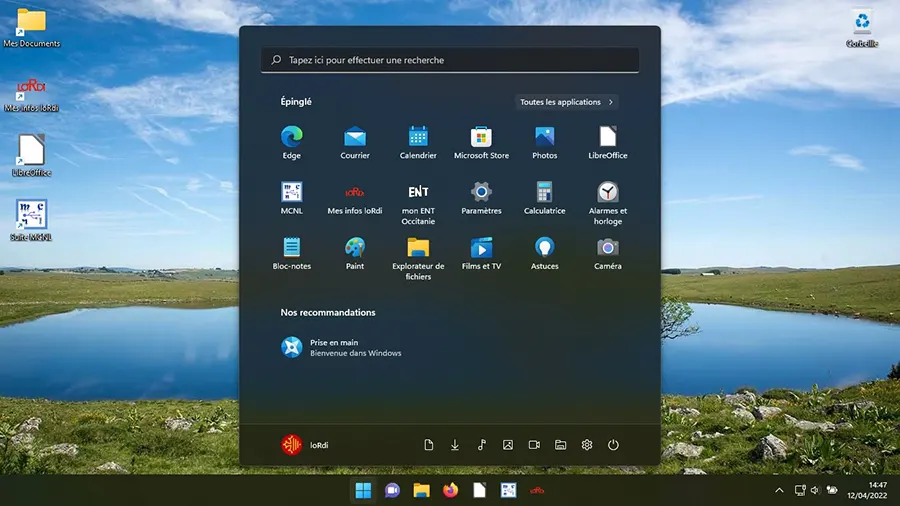Screen dimensions: 900x506
Task: Click the Toutes les applications button
Action: coord(567,102)
